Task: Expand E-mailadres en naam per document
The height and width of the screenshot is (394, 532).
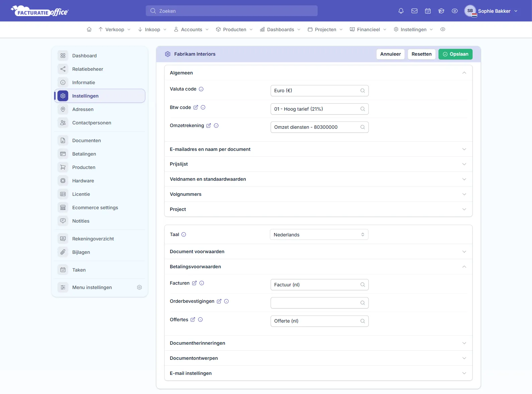Action: [x=318, y=149]
